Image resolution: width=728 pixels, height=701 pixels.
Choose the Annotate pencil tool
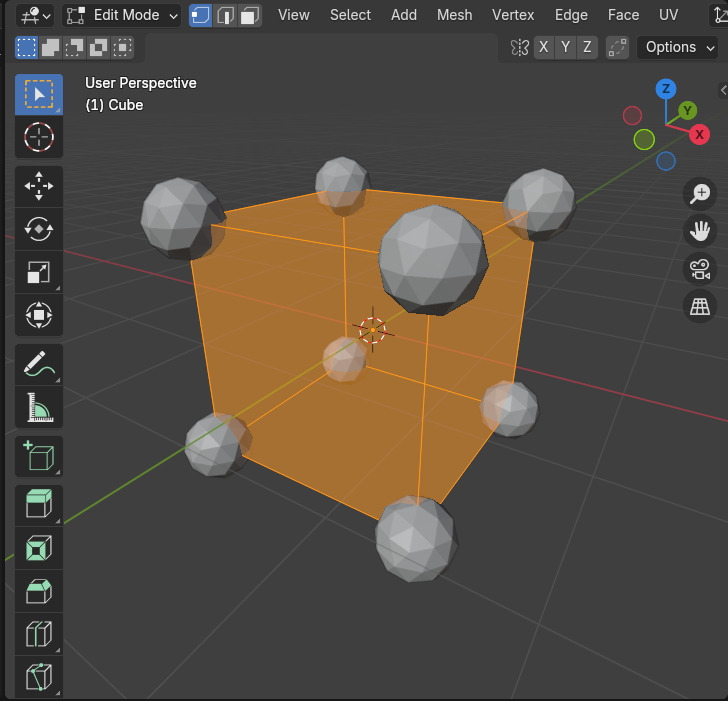[x=39, y=364]
